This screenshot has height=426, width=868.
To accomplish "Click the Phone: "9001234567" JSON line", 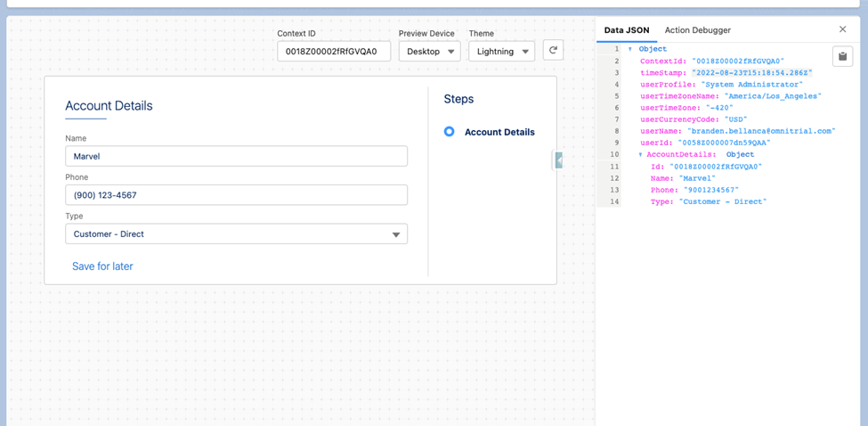I will [694, 190].
